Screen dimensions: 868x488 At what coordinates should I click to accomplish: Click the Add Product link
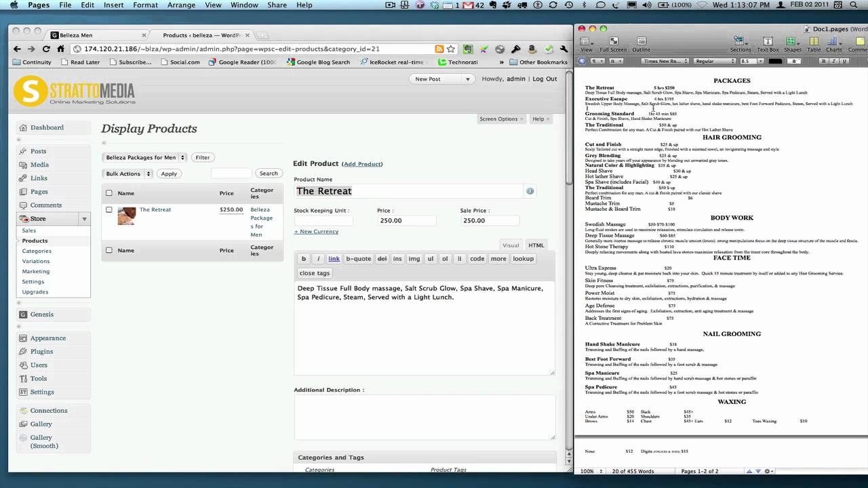click(x=362, y=164)
